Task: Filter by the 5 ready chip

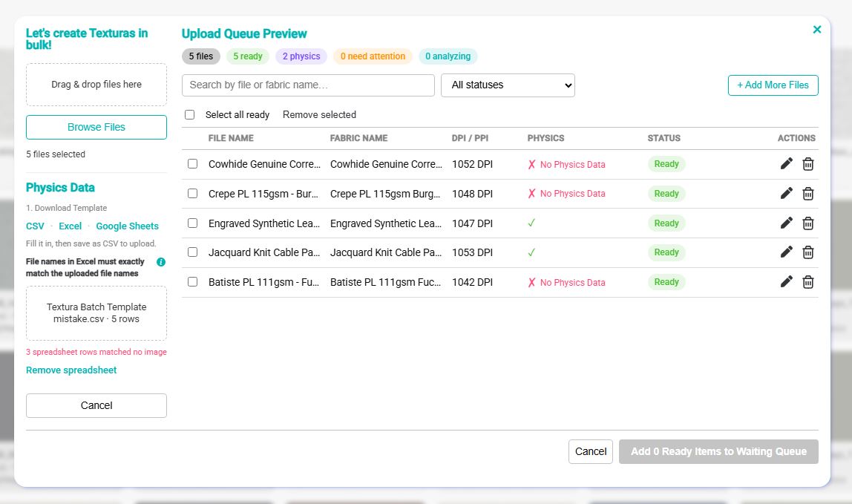Action: pyautogui.click(x=248, y=56)
